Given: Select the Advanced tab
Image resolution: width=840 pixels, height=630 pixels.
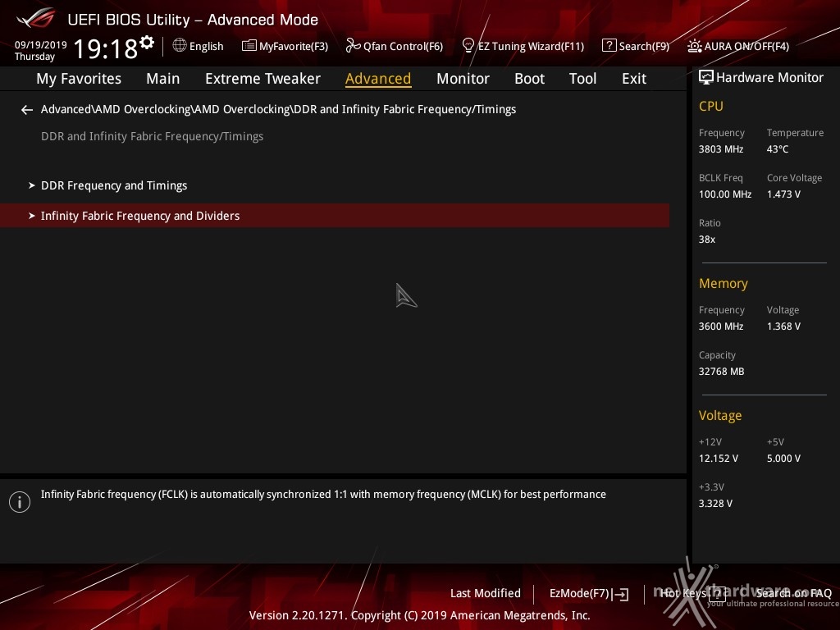Looking at the screenshot, I should tap(378, 79).
